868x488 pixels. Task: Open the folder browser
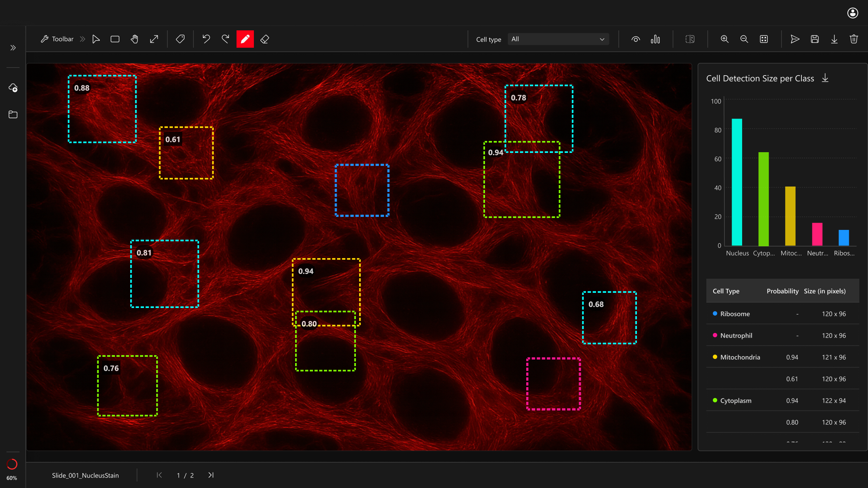click(x=13, y=115)
